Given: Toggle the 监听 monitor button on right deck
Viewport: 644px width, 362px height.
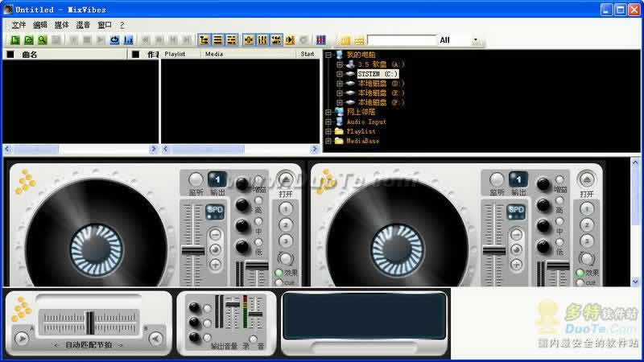Looking at the screenshot, I should [497, 179].
